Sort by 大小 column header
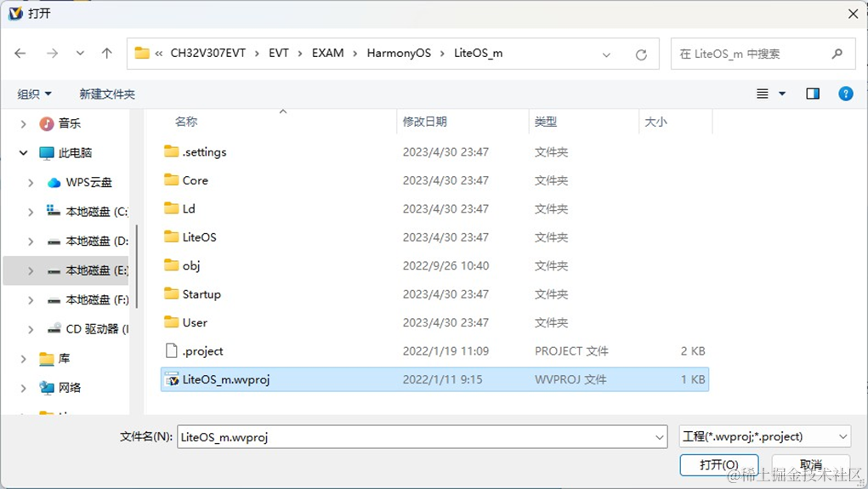The image size is (868, 489). (x=656, y=122)
